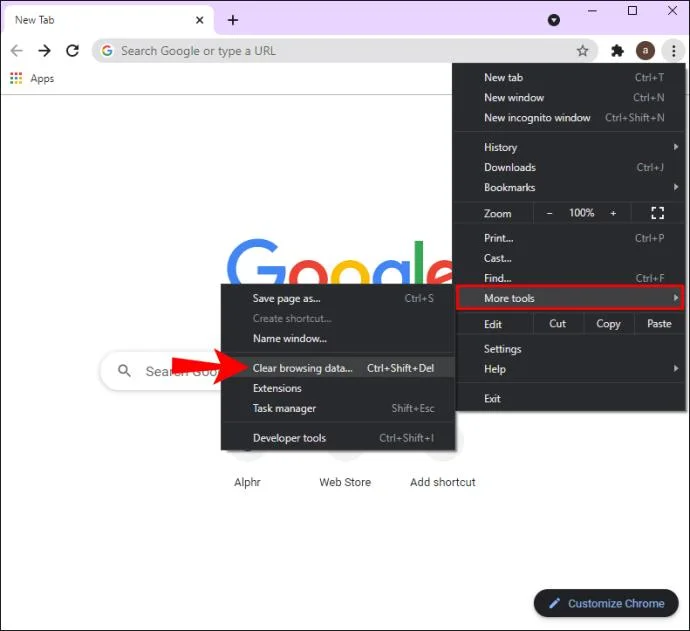
Task: Choose Cast... from the menu
Action: click(569, 258)
